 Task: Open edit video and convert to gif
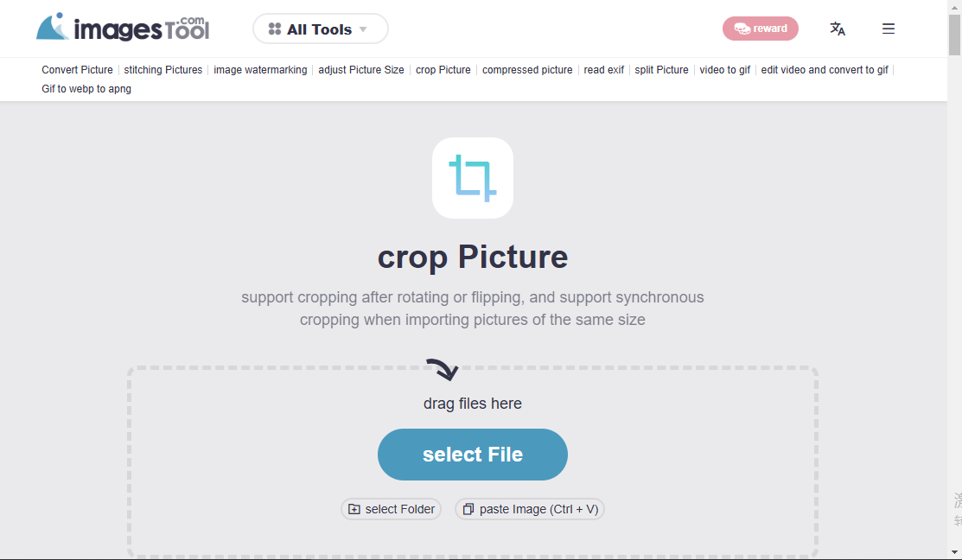[x=825, y=70]
